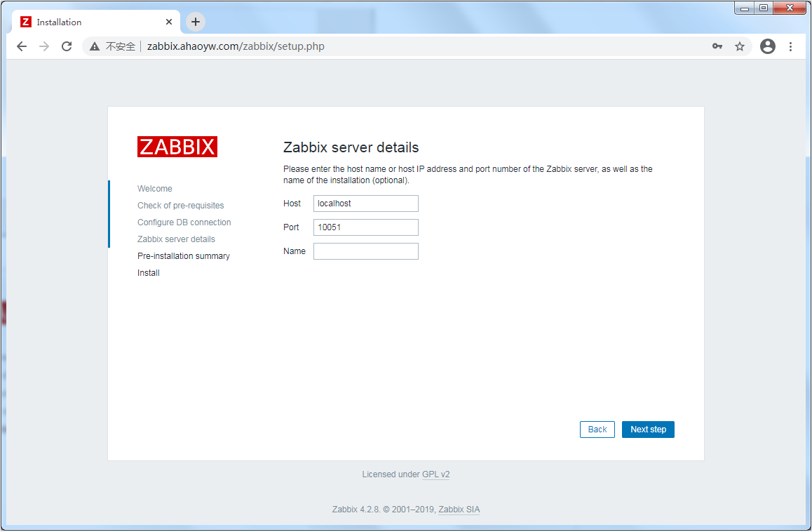Click the Host input field
Image resolution: width=812 pixels, height=532 pixels.
pyautogui.click(x=365, y=204)
